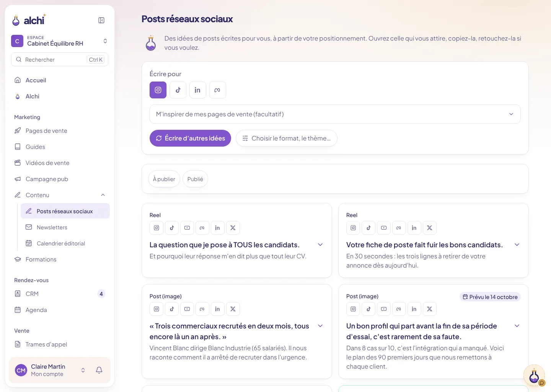
Task: Select Meta in Écrire pour
Action: [x=218, y=90]
